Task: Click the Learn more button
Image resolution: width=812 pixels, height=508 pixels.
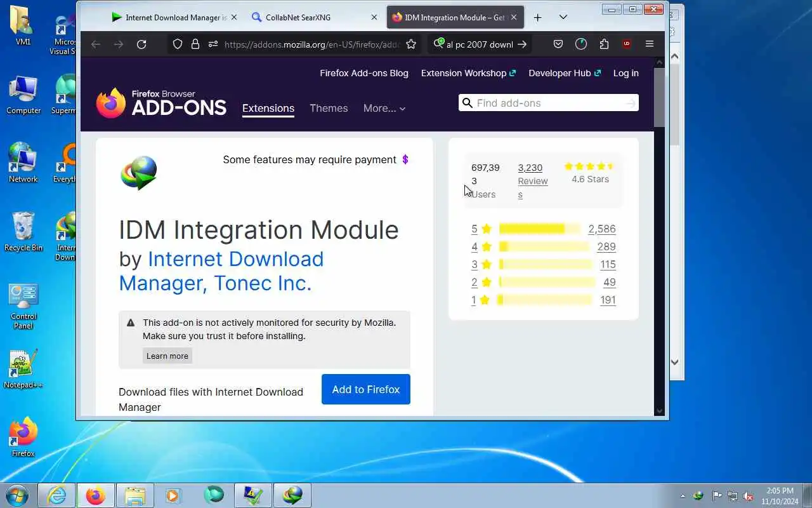Action: coord(167,356)
